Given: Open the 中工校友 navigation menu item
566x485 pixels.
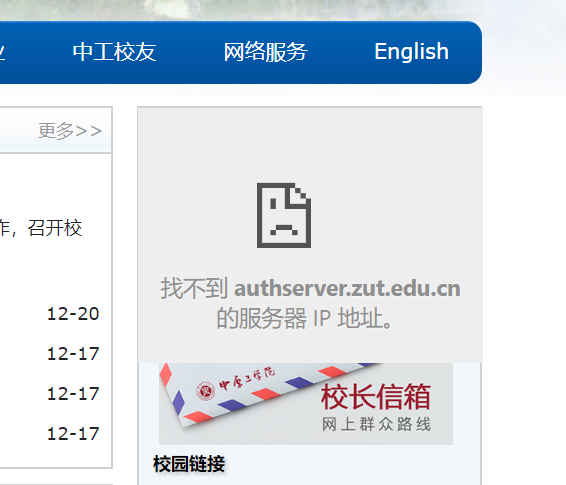Looking at the screenshot, I should tap(114, 52).
